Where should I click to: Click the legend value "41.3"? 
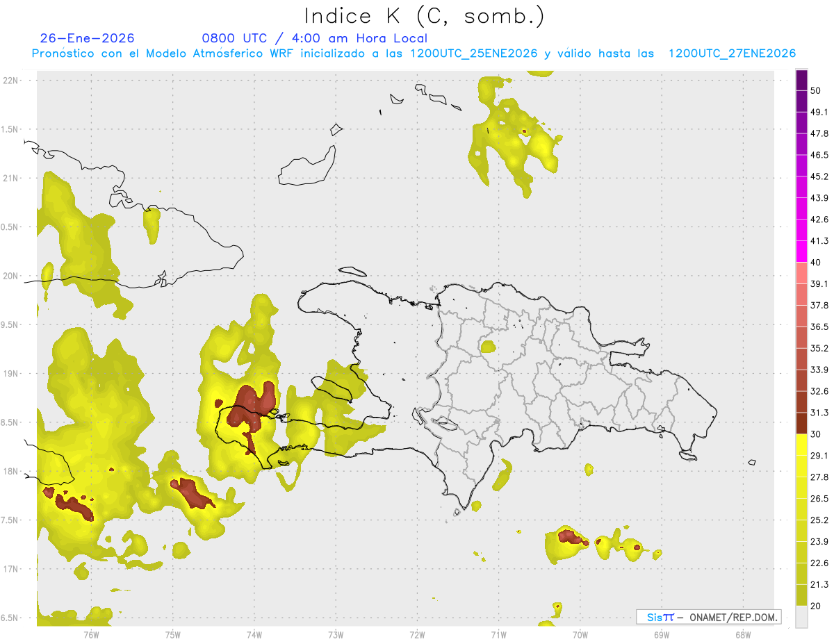[x=819, y=241]
